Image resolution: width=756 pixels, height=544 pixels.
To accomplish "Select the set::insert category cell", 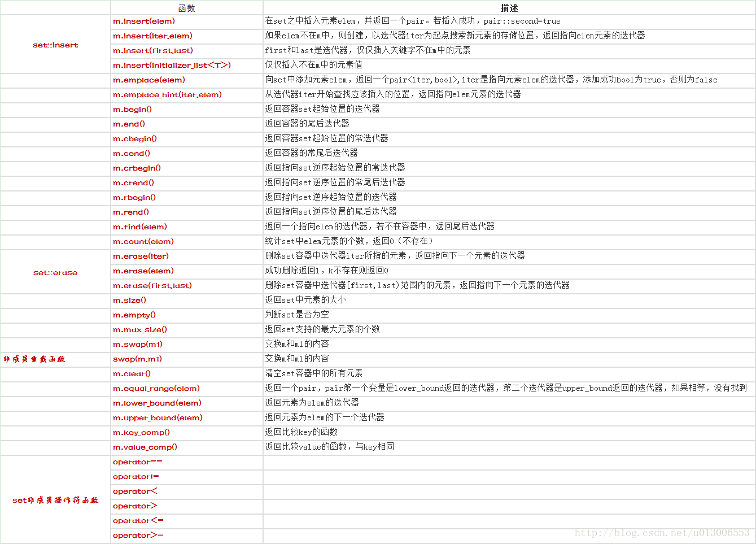I will (x=55, y=45).
